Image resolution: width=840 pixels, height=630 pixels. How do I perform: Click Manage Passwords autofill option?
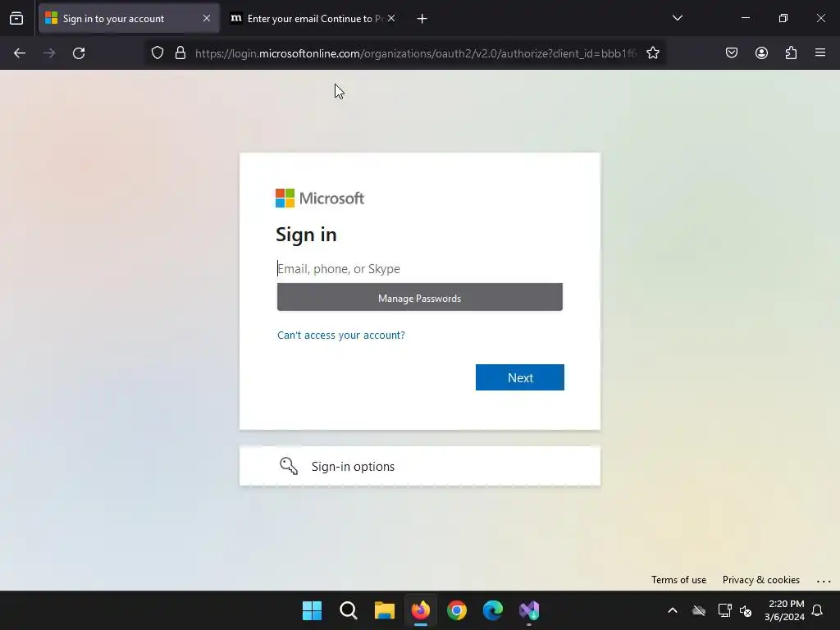coord(419,298)
